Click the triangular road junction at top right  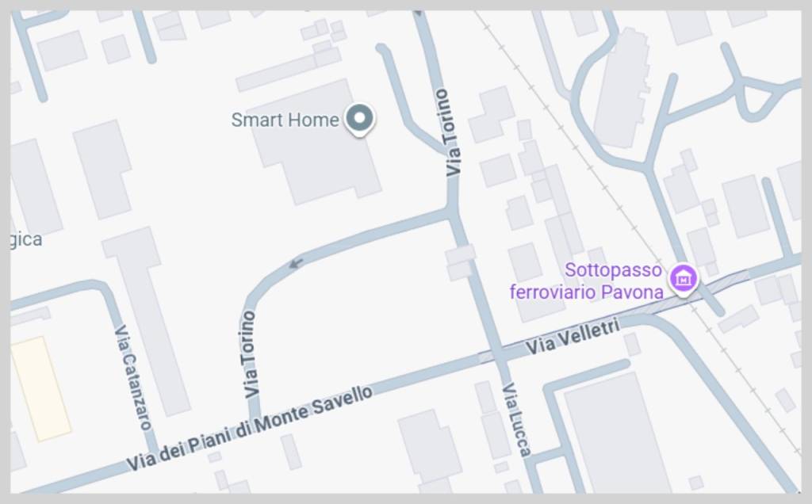(759, 97)
